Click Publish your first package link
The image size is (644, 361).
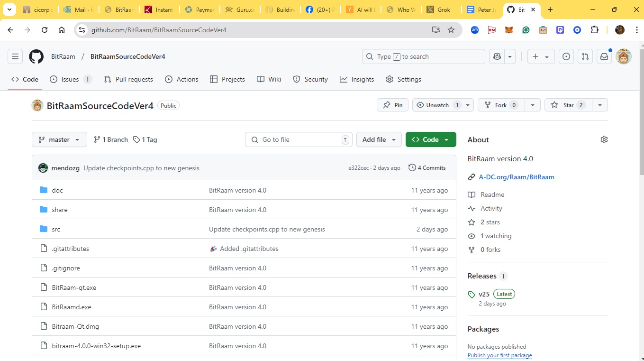(x=499, y=355)
